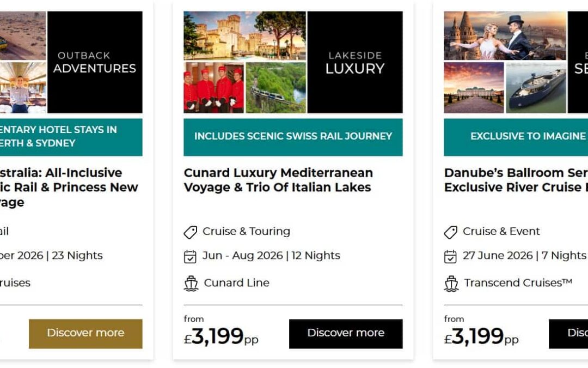Click the calendar icon beside Jun - Aug 2026
Image resolution: width=588 pixels, height=368 pixels.
pyautogui.click(x=190, y=256)
